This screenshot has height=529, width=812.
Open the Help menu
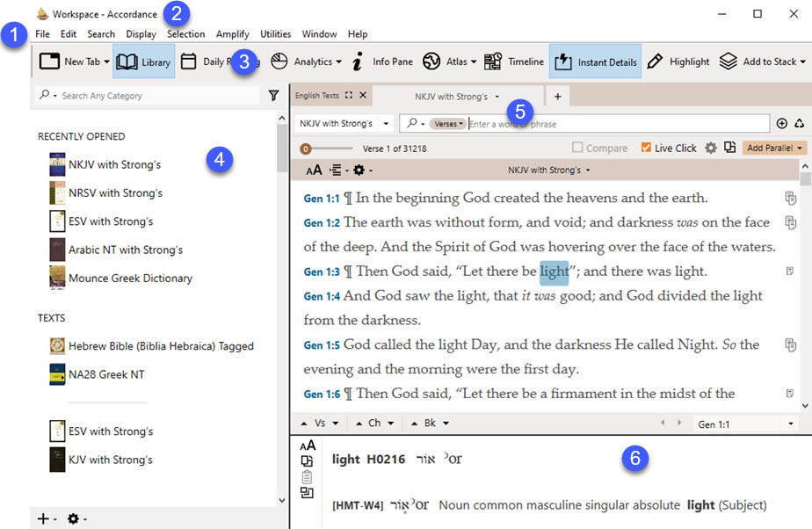(358, 34)
